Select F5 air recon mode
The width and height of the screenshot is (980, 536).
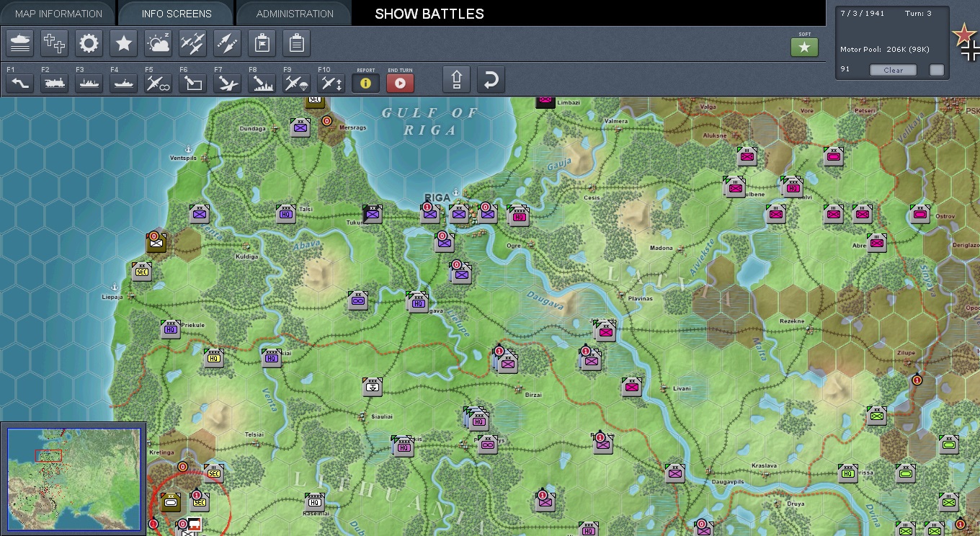click(x=158, y=83)
